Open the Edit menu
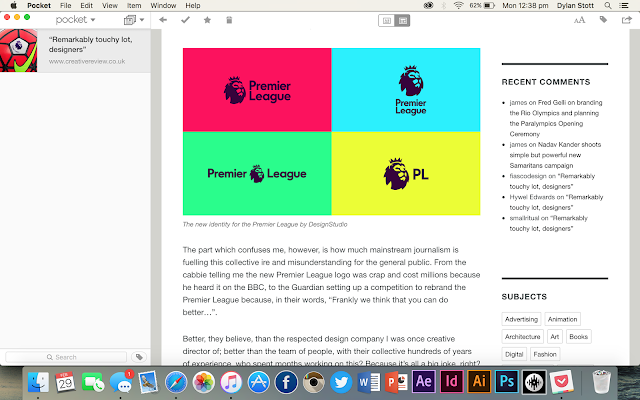 86,5
